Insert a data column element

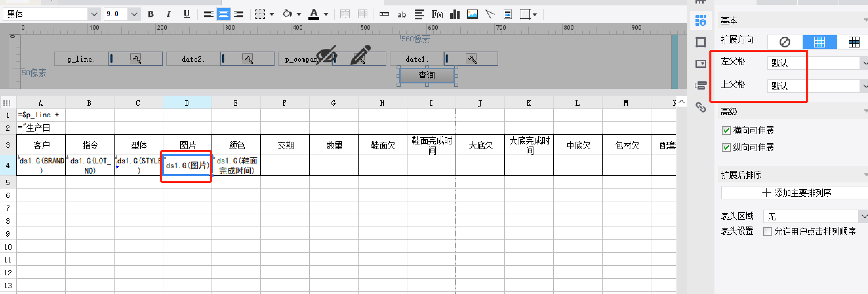pyautogui.click(x=384, y=14)
